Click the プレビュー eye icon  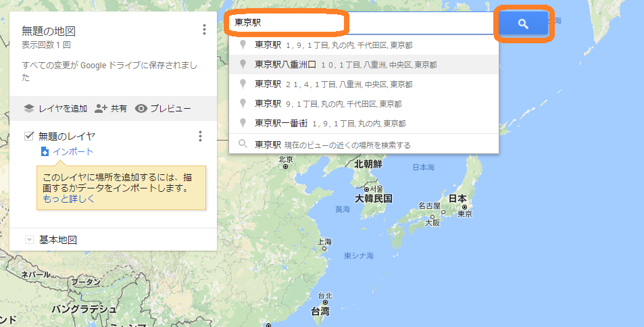(141, 109)
